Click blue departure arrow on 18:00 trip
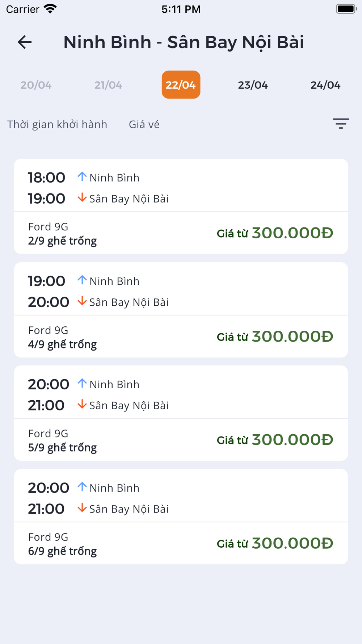This screenshot has width=362, height=644. [x=82, y=177]
